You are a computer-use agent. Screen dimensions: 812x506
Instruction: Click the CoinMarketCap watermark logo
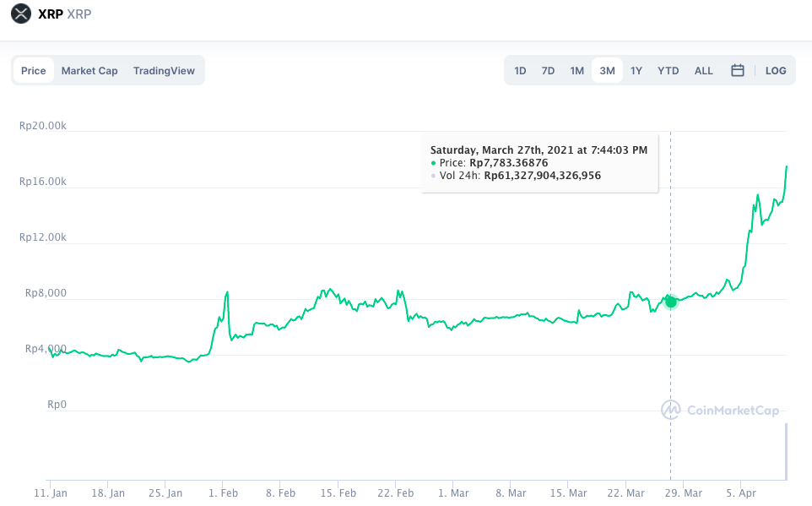point(720,410)
